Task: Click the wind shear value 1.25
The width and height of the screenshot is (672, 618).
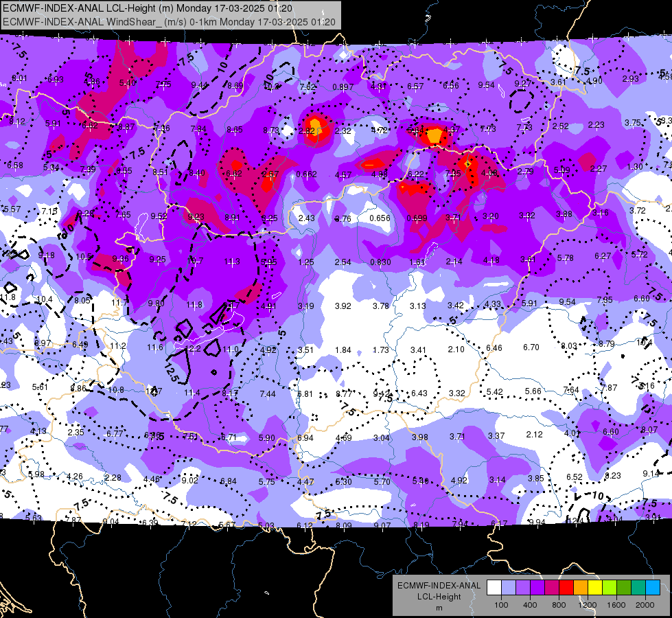Action: point(306,262)
